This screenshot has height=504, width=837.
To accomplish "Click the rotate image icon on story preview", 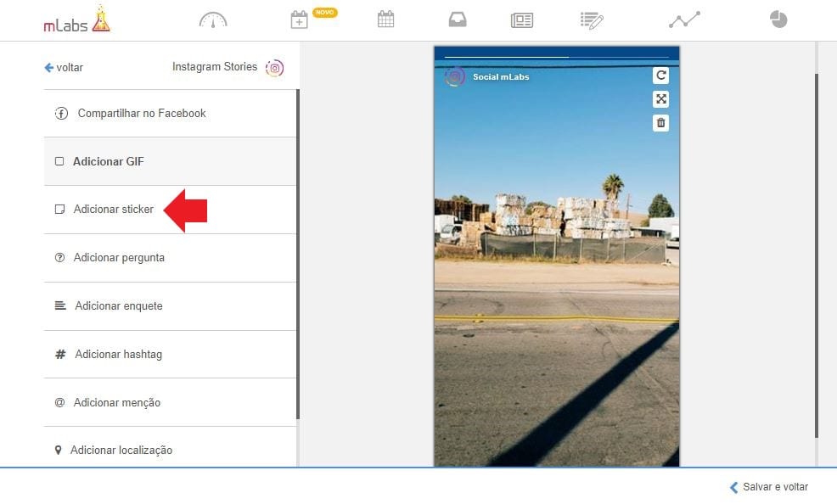I will [660, 76].
